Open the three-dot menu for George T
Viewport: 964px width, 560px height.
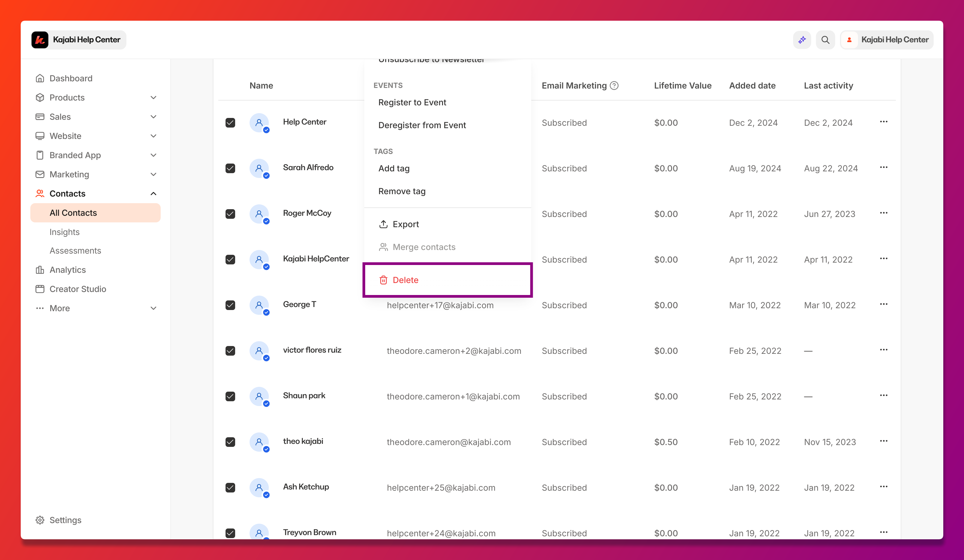(x=883, y=304)
